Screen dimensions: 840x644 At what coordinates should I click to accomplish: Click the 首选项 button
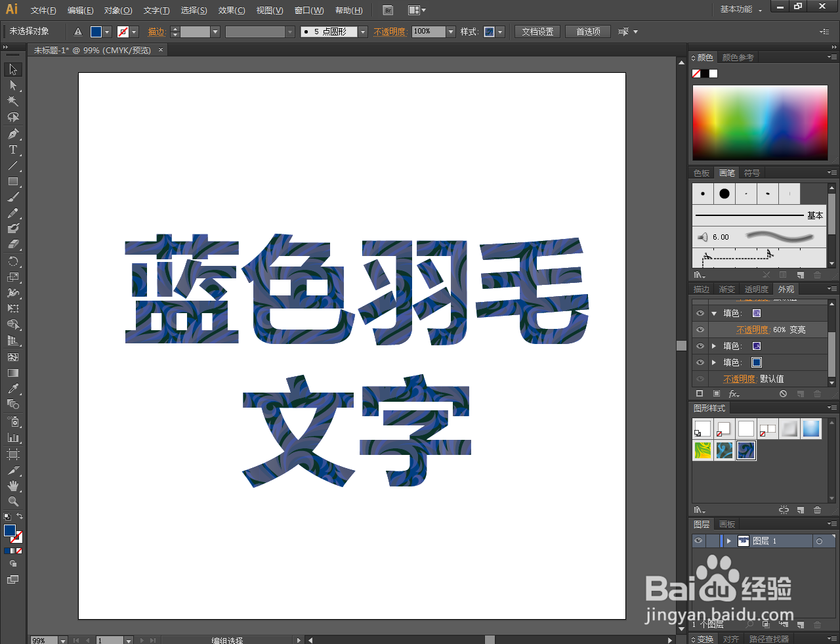coord(587,31)
